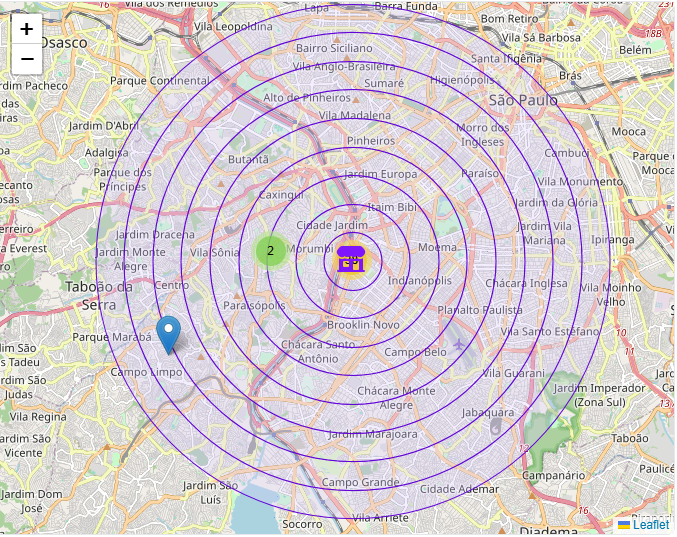Click the airplane airport icon near Campo Belo
The height and width of the screenshot is (537, 677).
tap(459, 345)
